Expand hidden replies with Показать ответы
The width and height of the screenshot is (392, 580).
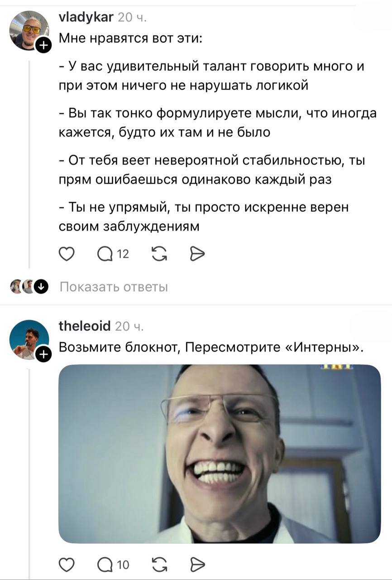(114, 287)
